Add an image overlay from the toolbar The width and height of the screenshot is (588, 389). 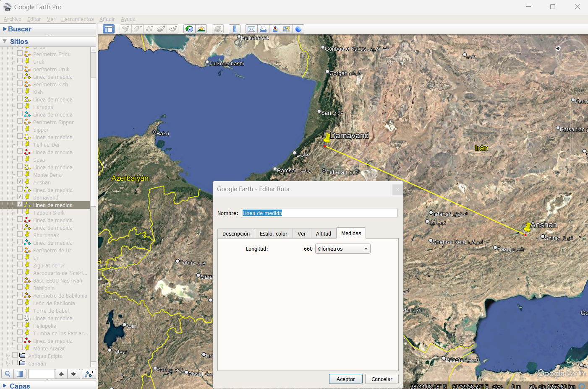(161, 29)
